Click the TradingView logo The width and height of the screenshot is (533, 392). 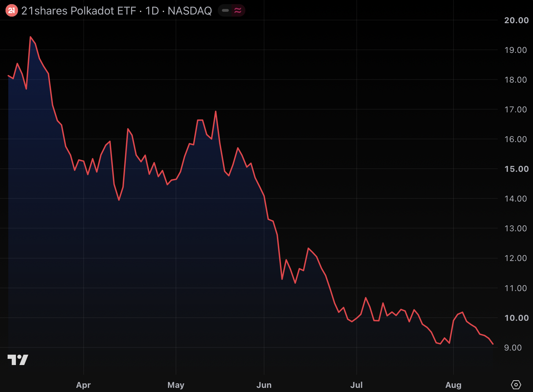[x=18, y=360]
